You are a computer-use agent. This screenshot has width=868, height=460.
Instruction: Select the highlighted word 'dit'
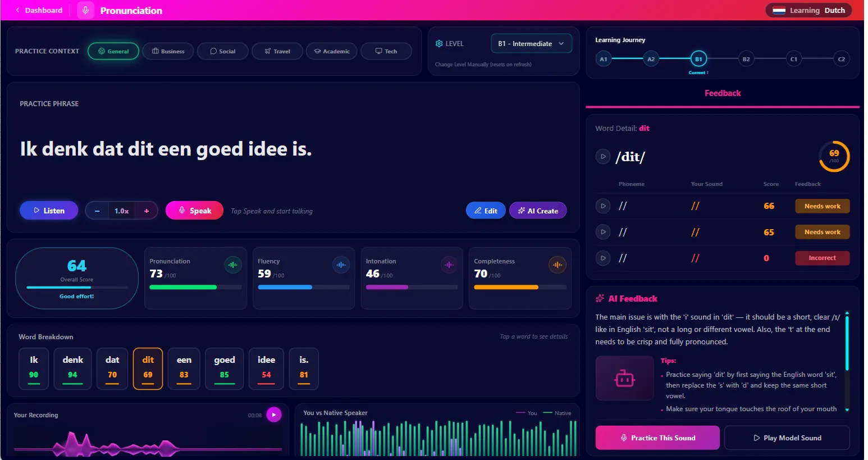[148, 369]
